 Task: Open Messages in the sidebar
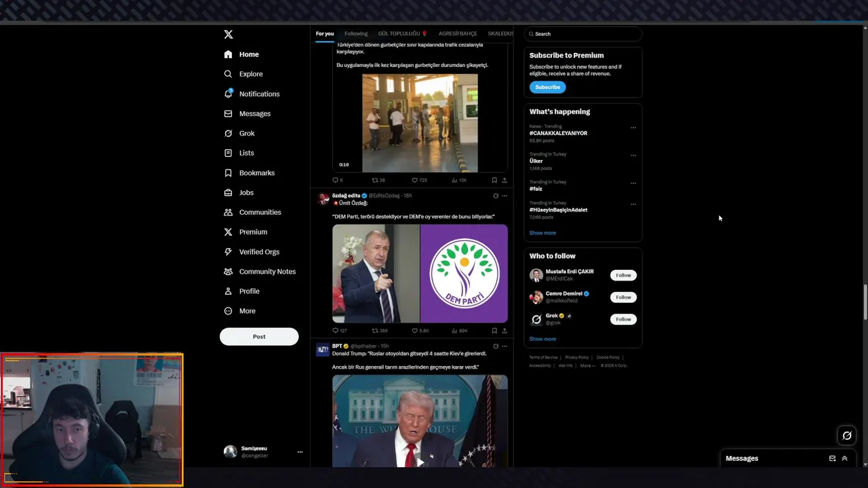247,114
